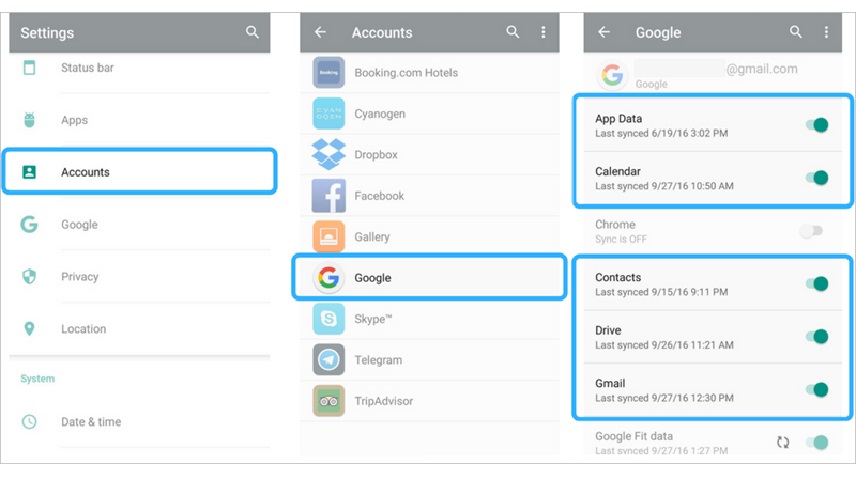Screen dimensions: 856x482
Task: Tap the Status bar icon in Settings
Action: coord(29,68)
